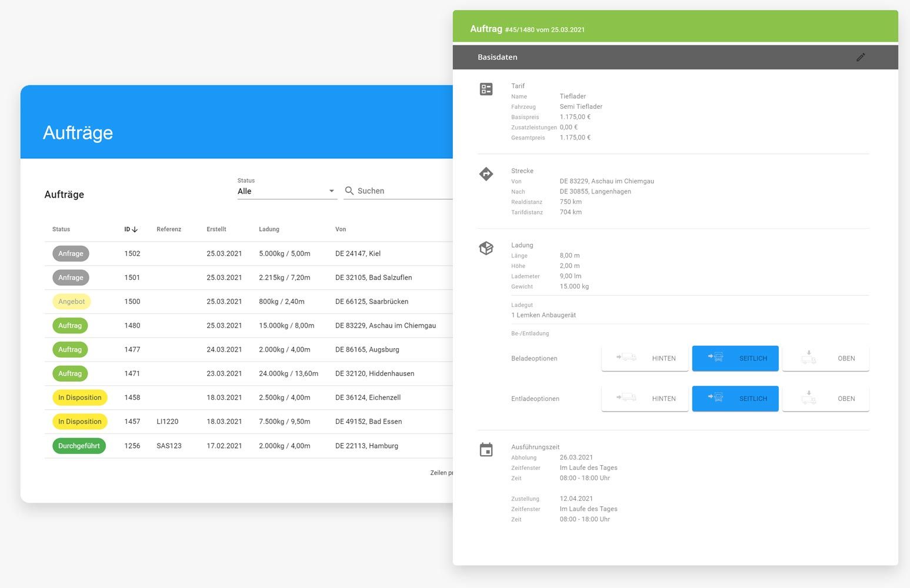Click ID 1480 in orders table
Screen dimensions: 910x588
pos(132,326)
